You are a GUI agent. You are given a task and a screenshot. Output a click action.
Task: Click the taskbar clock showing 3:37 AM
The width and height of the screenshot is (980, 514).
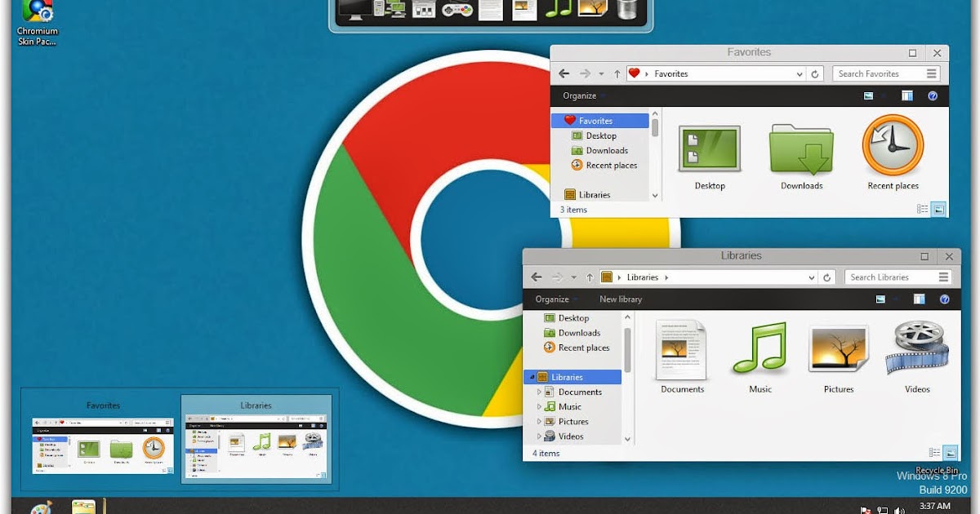point(935,506)
